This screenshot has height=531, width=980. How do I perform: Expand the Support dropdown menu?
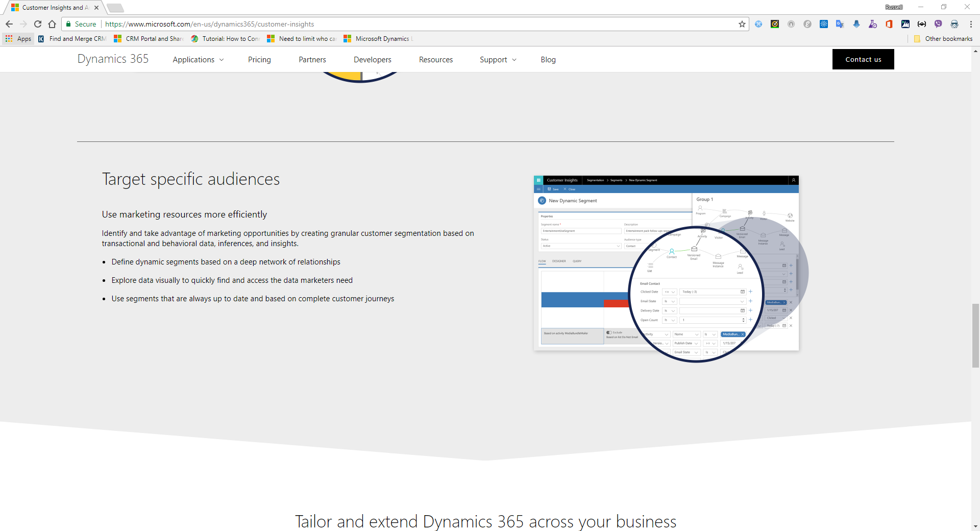498,60
